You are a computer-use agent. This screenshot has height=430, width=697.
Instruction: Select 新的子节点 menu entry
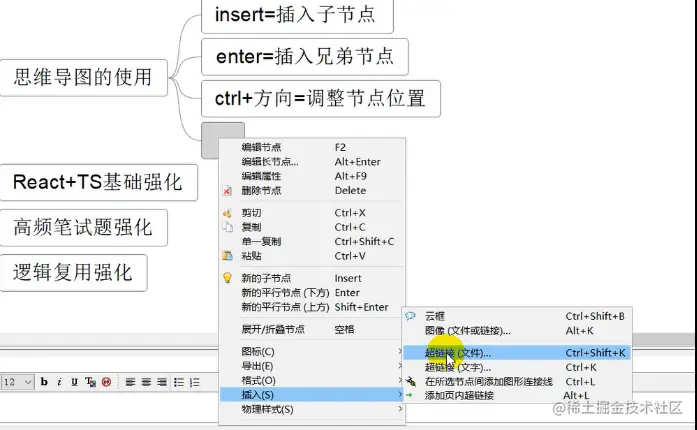click(x=312, y=278)
